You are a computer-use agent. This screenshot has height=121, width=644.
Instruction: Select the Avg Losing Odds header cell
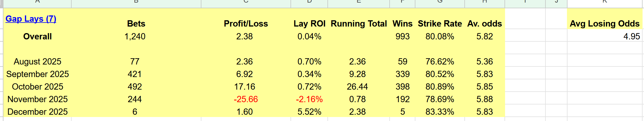(x=604, y=23)
